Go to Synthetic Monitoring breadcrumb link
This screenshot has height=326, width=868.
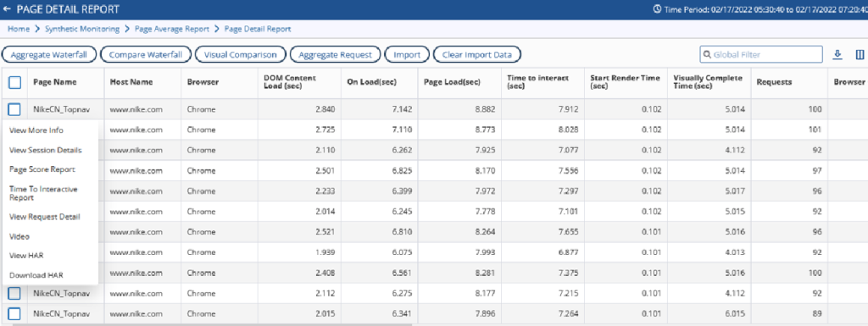coord(82,30)
